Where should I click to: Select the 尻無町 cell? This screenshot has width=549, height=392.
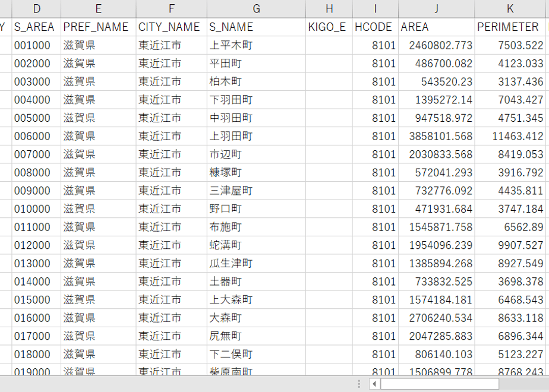click(x=256, y=336)
